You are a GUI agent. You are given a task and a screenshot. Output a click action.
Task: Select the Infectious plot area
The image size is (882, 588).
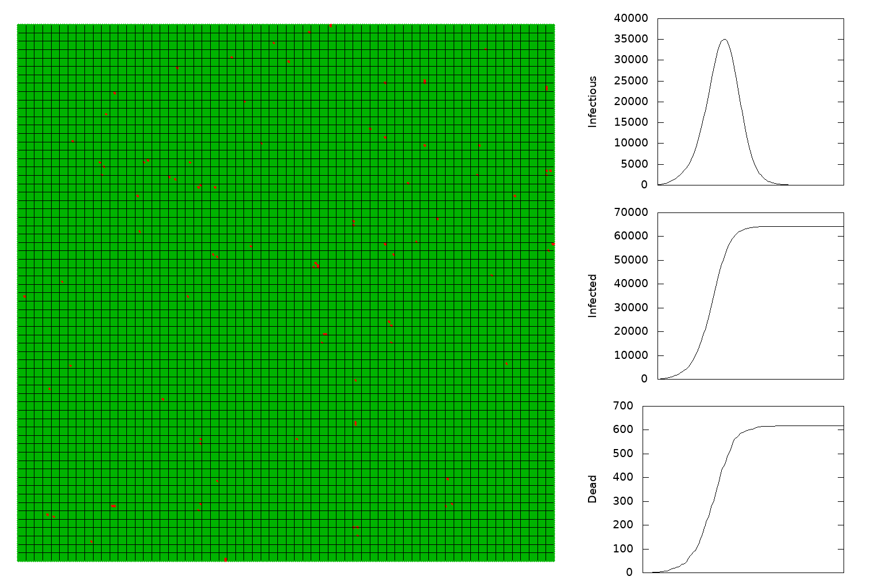tap(751, 102)
